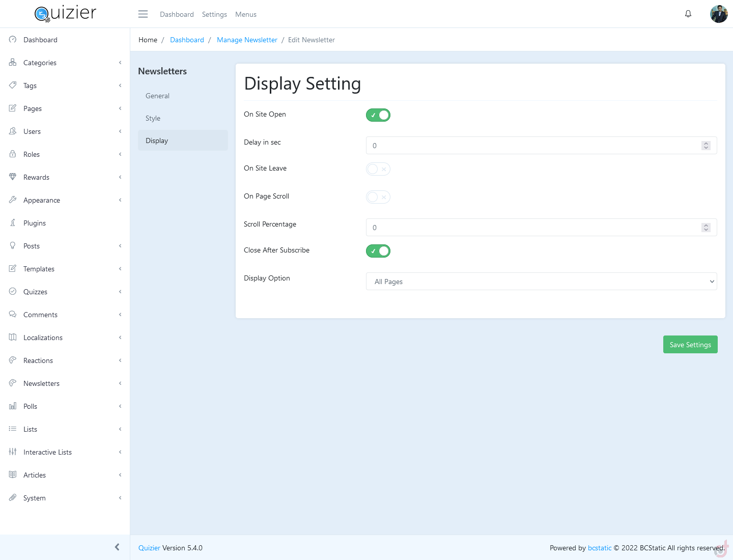Image resolution: width=733 pixels, height=560 pixels.
Task: Follow the Manage Newsletter breadcrumb link
Action: [x=247, y=40]
